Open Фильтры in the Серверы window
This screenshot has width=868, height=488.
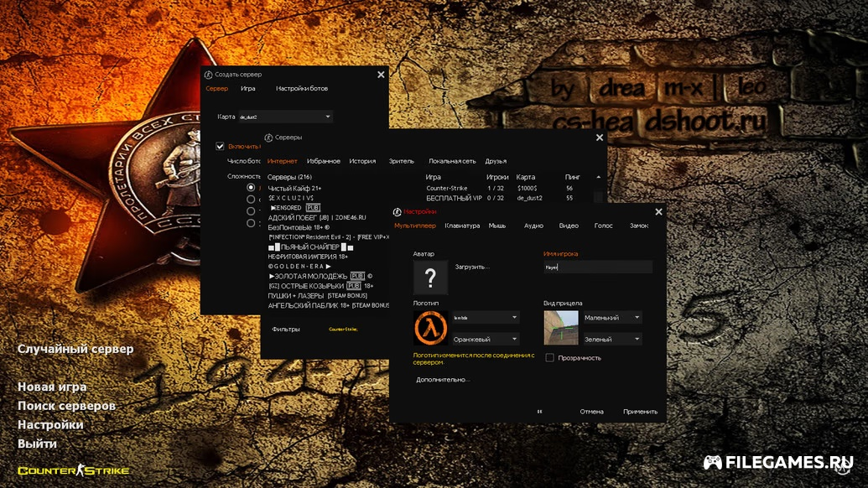[x=286, y=330]
